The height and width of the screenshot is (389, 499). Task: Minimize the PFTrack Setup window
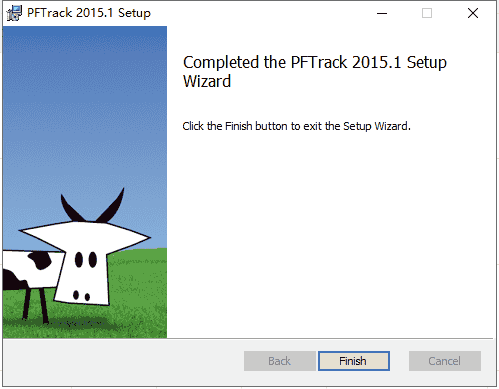[382, 13]
